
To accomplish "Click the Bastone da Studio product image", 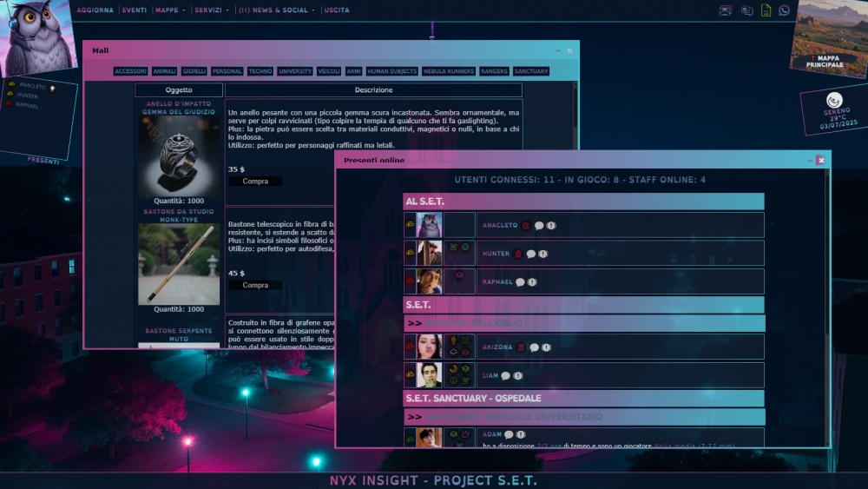I will pyautogui.click(x=179, y=264).
